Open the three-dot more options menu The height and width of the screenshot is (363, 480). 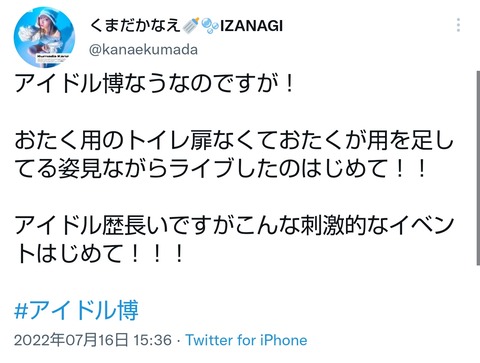point(459,25)
